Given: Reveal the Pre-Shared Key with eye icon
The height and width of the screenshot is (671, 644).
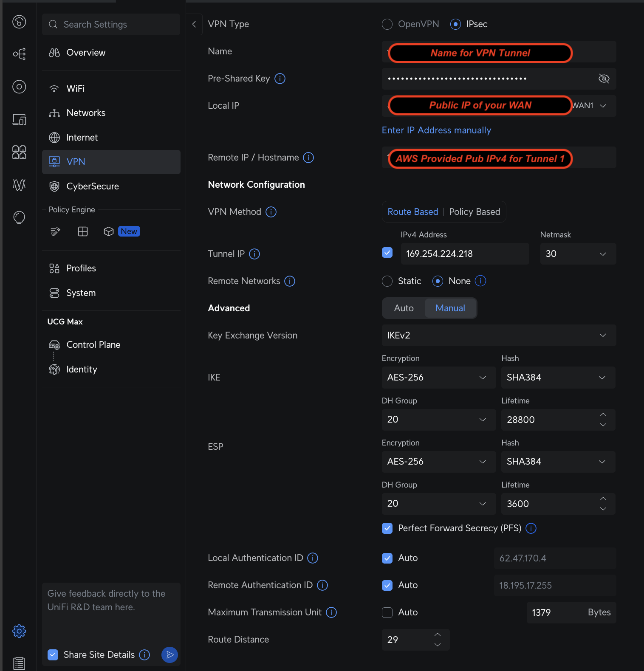Looking at the screenshot, I should click(x=604, y=79).
